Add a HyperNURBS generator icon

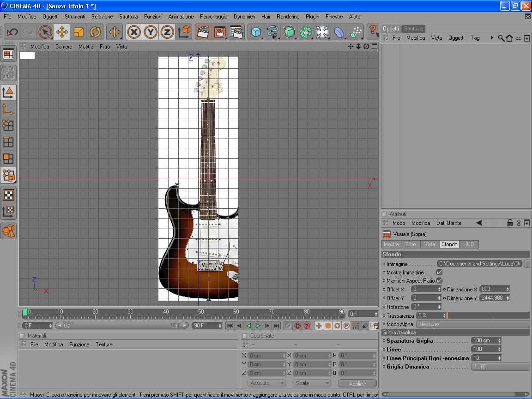[x=289, y=32]
